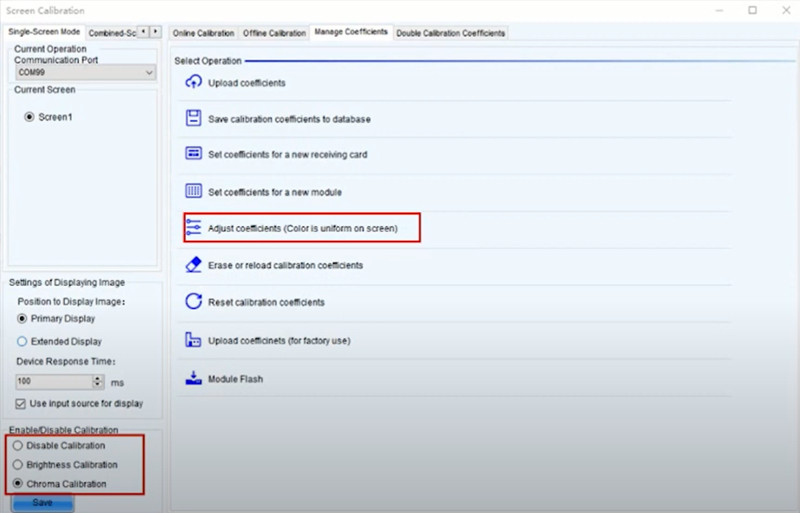Click the eraser icon for erase or reload
This screenshot has width=800, height=513.
pyautogui.click(x=193, y=264)
